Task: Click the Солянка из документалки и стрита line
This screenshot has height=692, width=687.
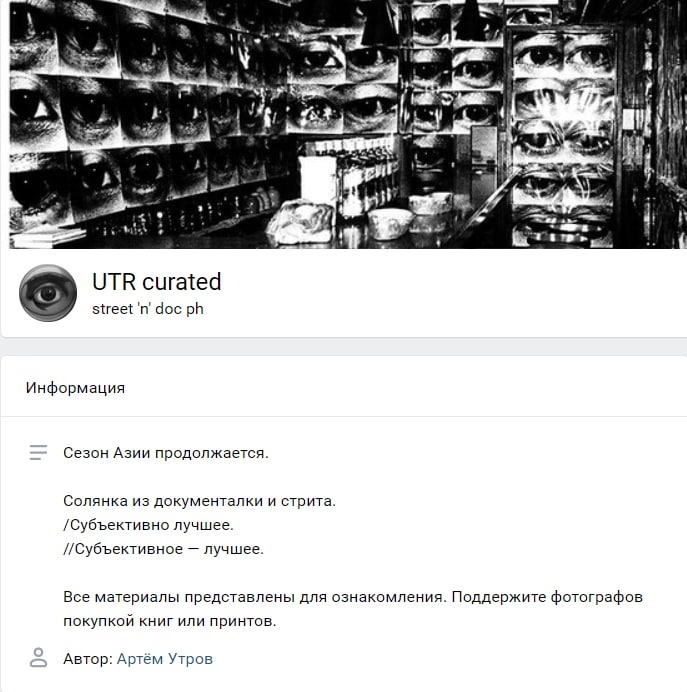Action: 199,501
